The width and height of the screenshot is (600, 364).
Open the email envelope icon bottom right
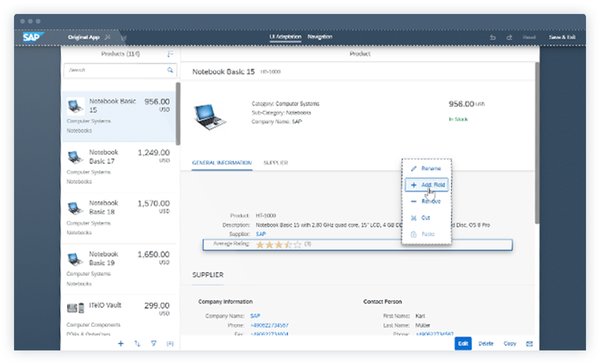tap(529, 343)
